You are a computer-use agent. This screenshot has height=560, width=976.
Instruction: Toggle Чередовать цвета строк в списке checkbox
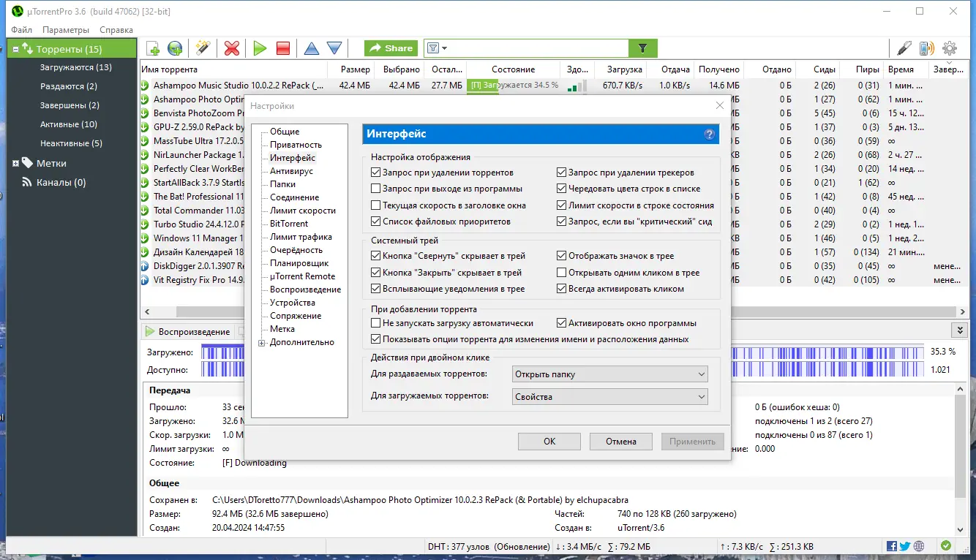pyautogui.click(x=562, y=189)
